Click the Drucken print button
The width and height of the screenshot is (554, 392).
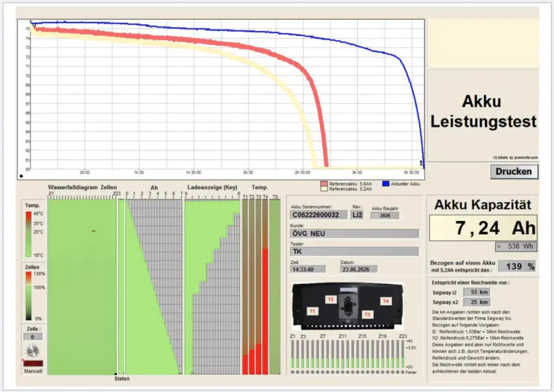pyautogui.click(x=514, y=172)
